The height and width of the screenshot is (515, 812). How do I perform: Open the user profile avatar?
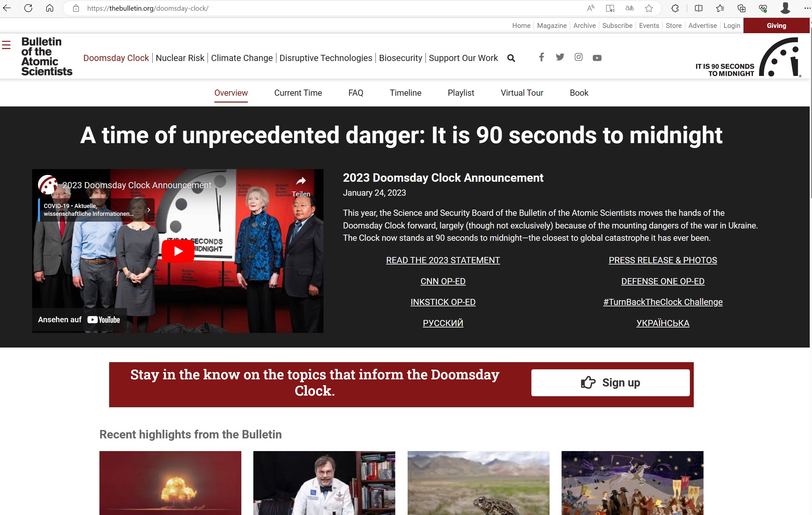click(x=785, y=8)
